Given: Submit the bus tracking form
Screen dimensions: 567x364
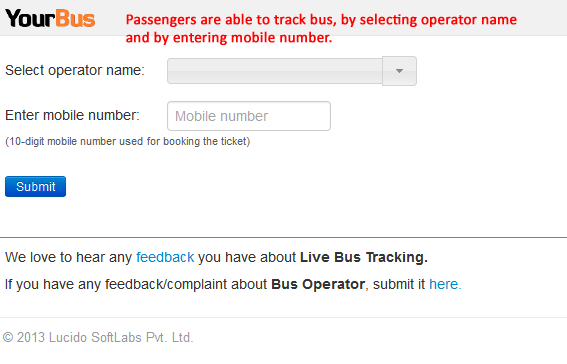Looking at the screenshot, I should coord(35,187).
